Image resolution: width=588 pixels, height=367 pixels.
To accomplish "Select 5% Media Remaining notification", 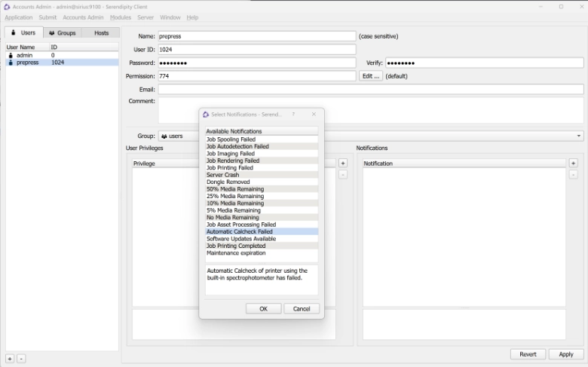I will click(x=262, y=210).
